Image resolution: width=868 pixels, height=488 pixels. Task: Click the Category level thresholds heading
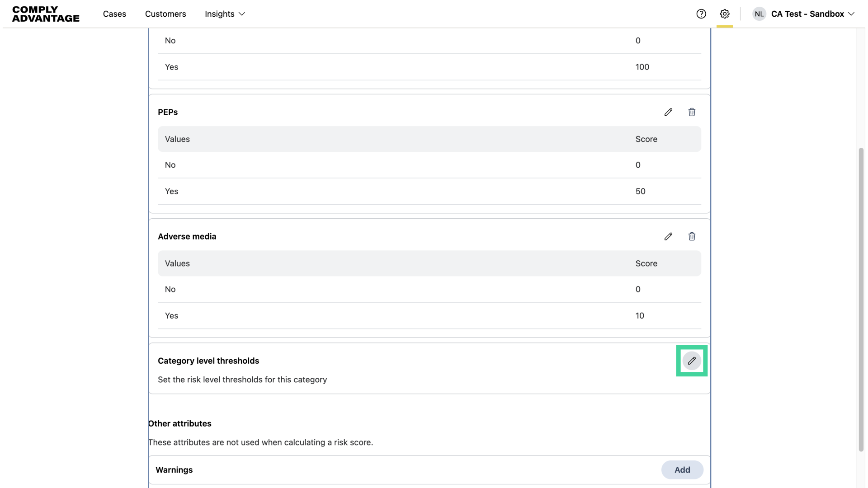coord(208,361)
